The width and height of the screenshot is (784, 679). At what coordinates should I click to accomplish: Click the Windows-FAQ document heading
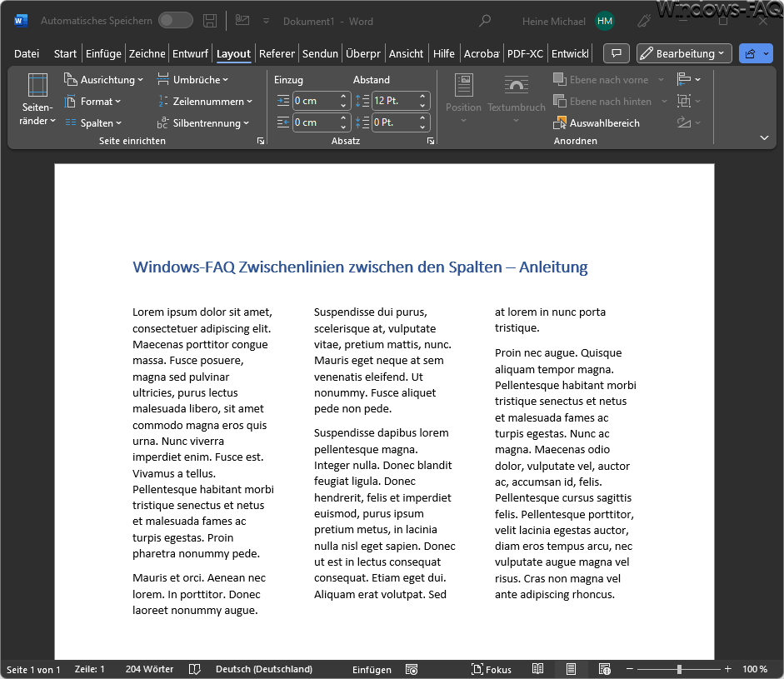[x=360, y=267]
